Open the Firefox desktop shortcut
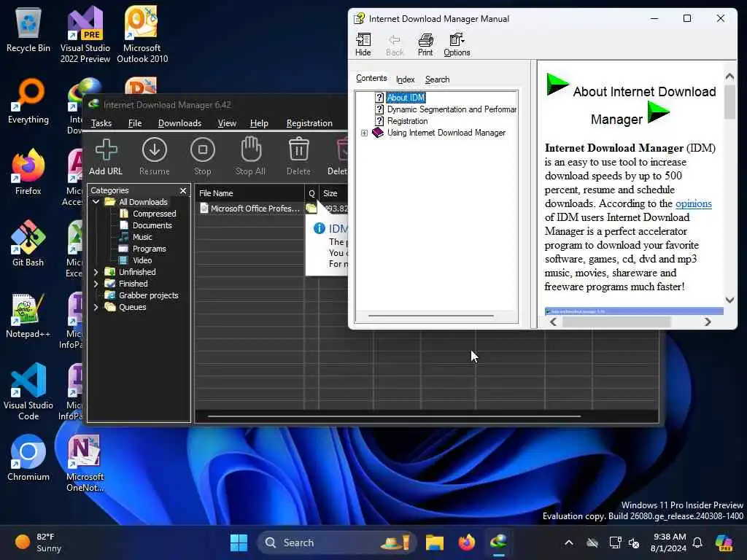 point(28,172)
